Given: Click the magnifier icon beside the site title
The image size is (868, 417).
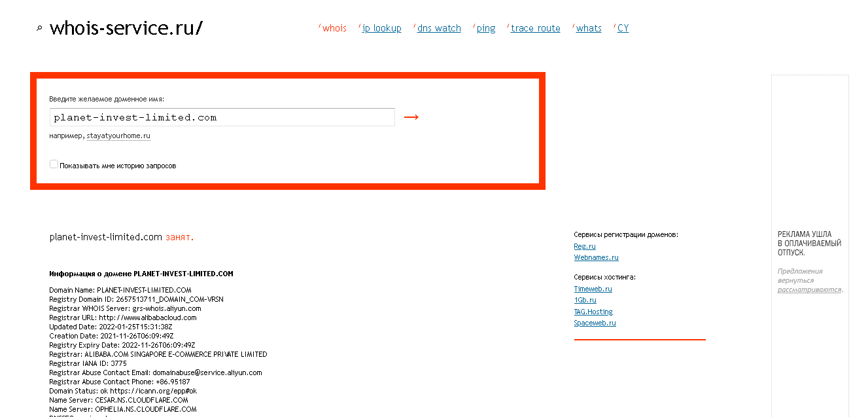Looking at the screenshot, I should pos(39,29).
